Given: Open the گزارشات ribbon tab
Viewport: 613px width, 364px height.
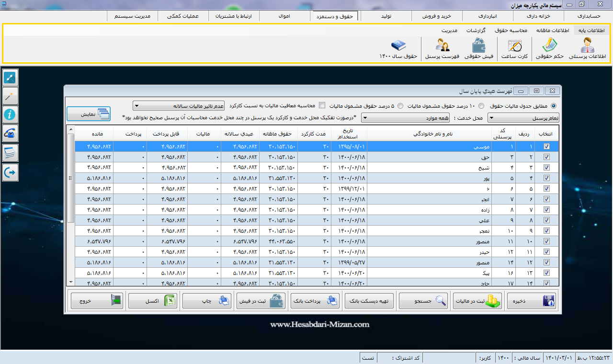Looking at the screenshot, I should point(476,31).
